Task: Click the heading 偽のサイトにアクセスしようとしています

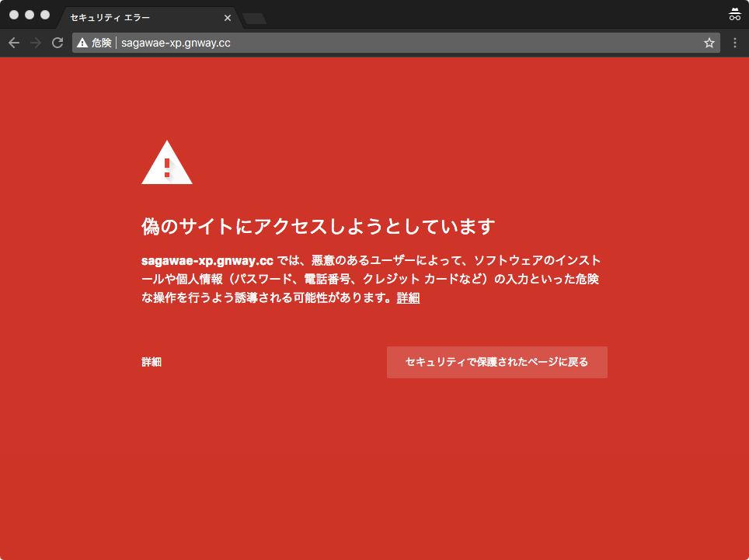Action: (x=318, y=226)
